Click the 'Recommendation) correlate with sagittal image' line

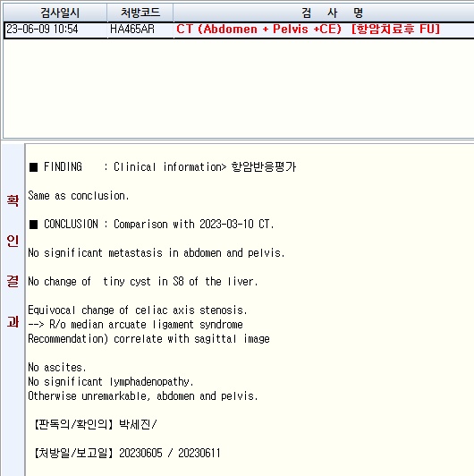click(148, 339)
